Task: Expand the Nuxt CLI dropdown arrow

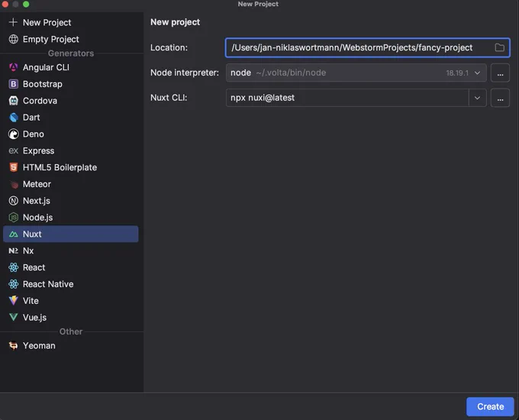Action: coord(477,98)
